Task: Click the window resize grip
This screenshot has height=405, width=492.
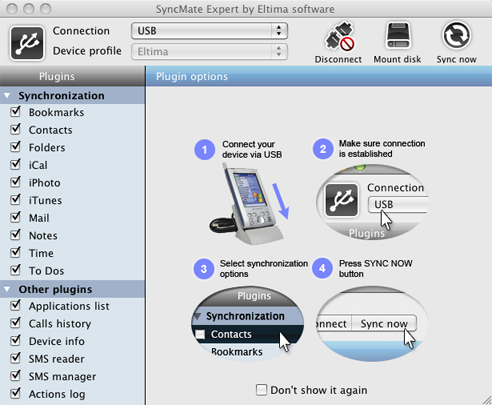Action: click(487, 400)
